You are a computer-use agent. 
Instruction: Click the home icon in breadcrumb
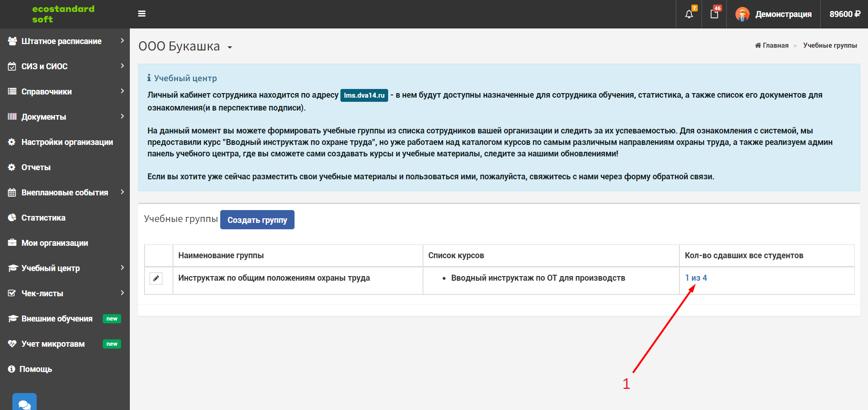click(x=758, y=45)
